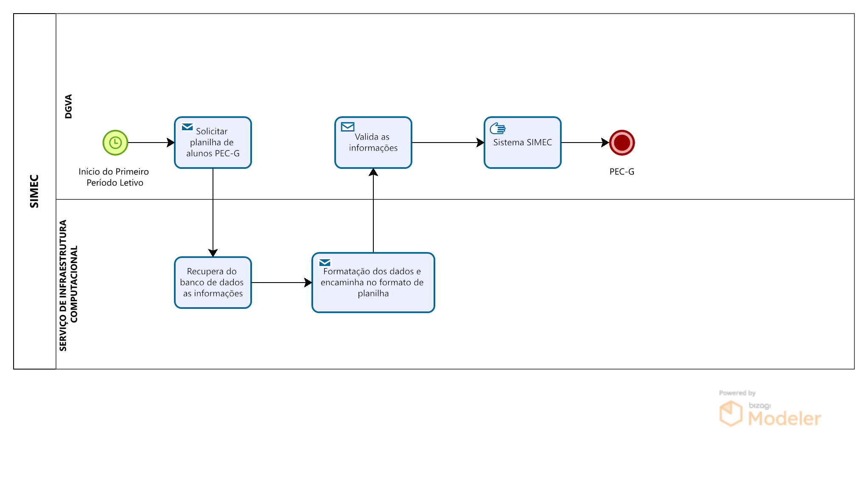This screenshot has width=868, height=493.
Task: Click envelope icon on Formatação dos dados task
Action: (x=325, y=263)
